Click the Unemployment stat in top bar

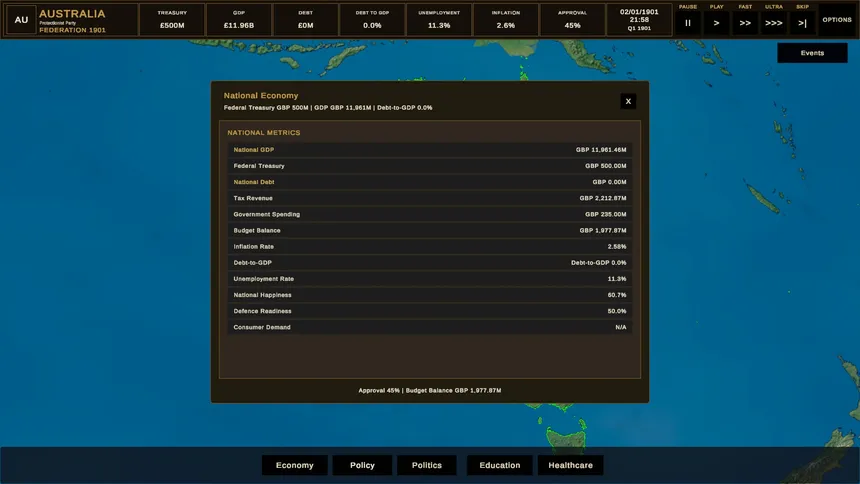[439, 20]
